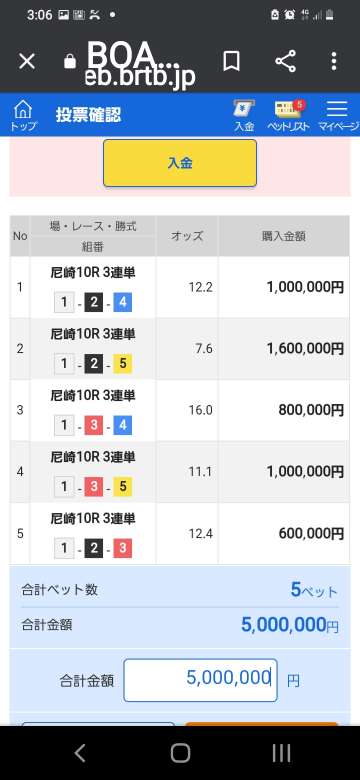Go to トップ home icon
The width and height of the screenshot is (360, 780).
point(23,115)
